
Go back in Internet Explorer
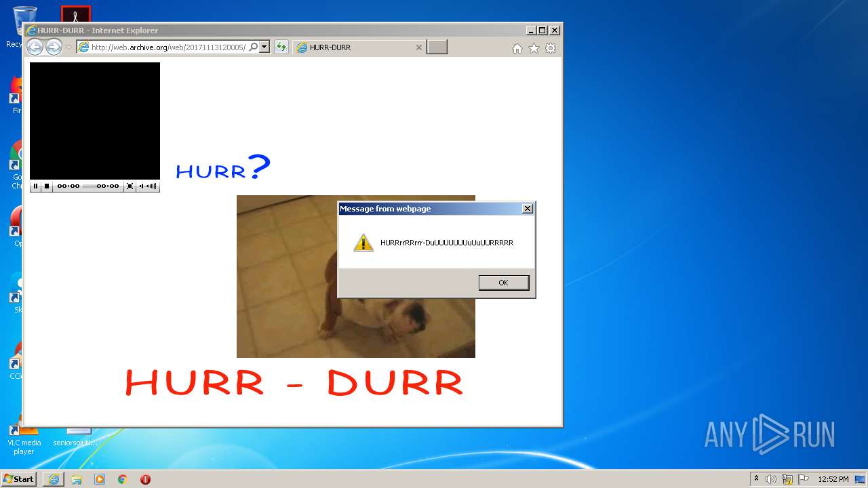click(x=35, y=47)
